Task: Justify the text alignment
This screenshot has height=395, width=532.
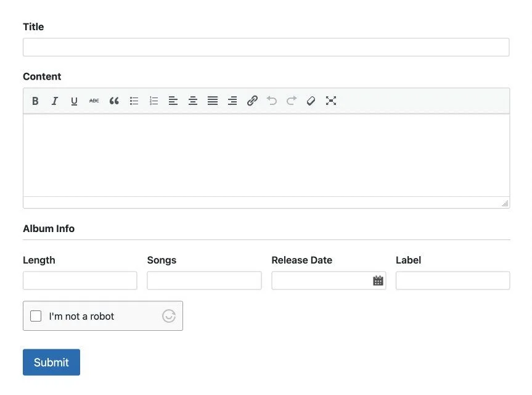Action: 213,101
